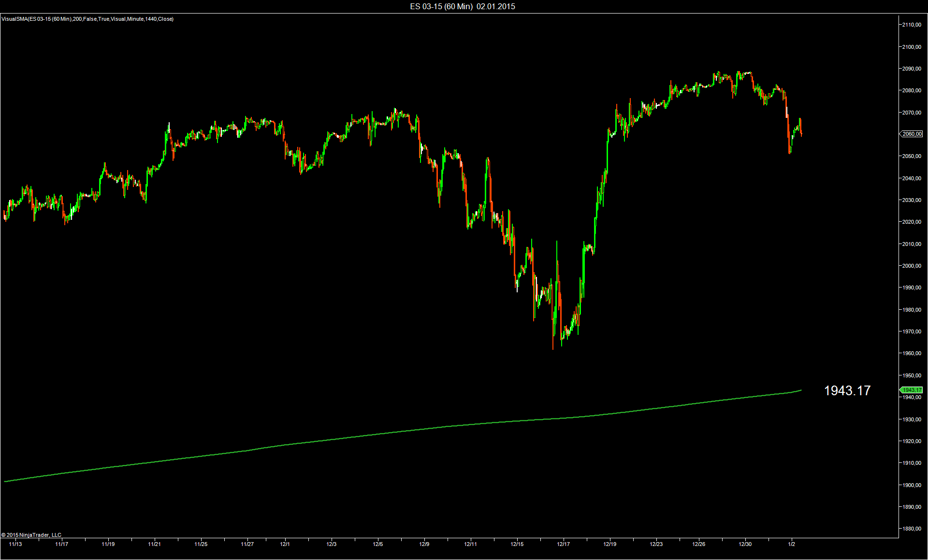Viewport: 928px width, 560px height.
Task: Click the 12/5 date label
Action: (378, 544)
